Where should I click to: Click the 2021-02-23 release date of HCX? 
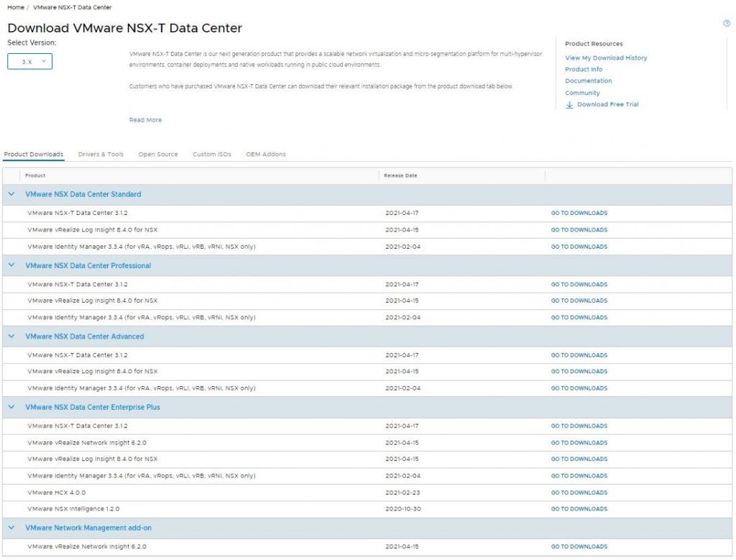pos(402,492)
